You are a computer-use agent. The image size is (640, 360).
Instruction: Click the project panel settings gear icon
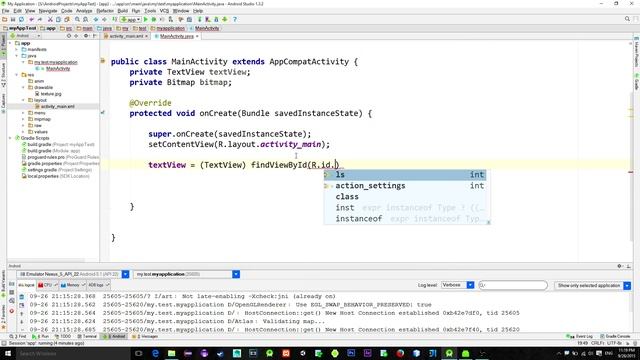point(86,36)
